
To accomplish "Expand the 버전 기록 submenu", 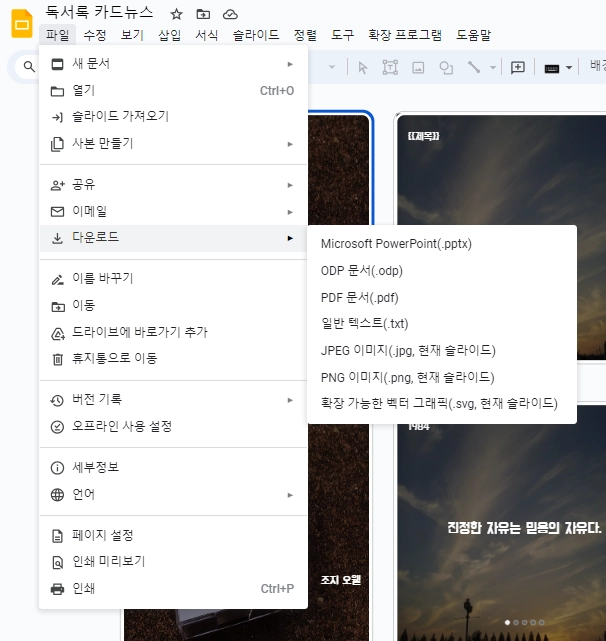I will click(x=290, y=400).
